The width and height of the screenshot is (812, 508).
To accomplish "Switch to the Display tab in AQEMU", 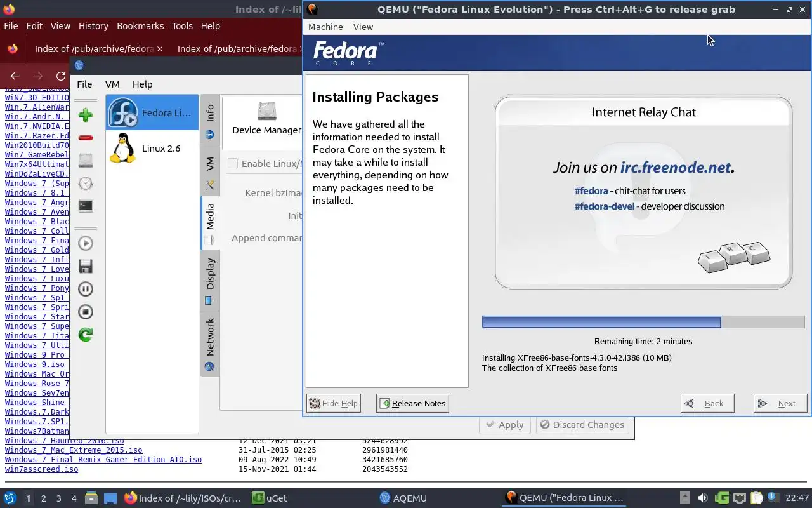I will point(210,280).
